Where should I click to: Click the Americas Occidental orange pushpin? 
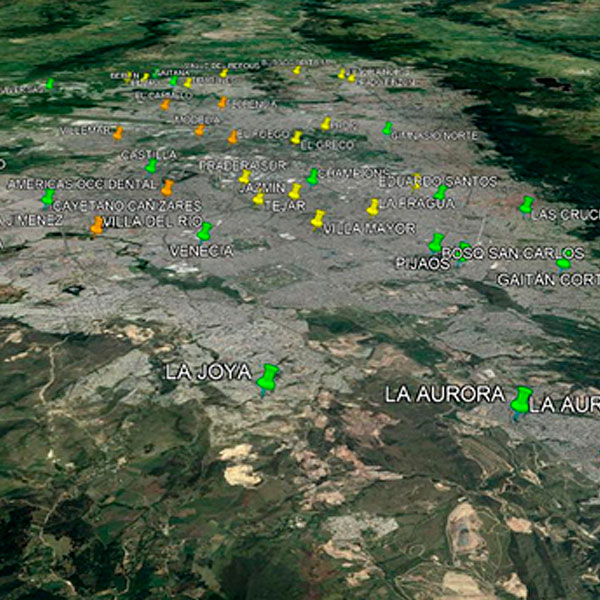167,187
